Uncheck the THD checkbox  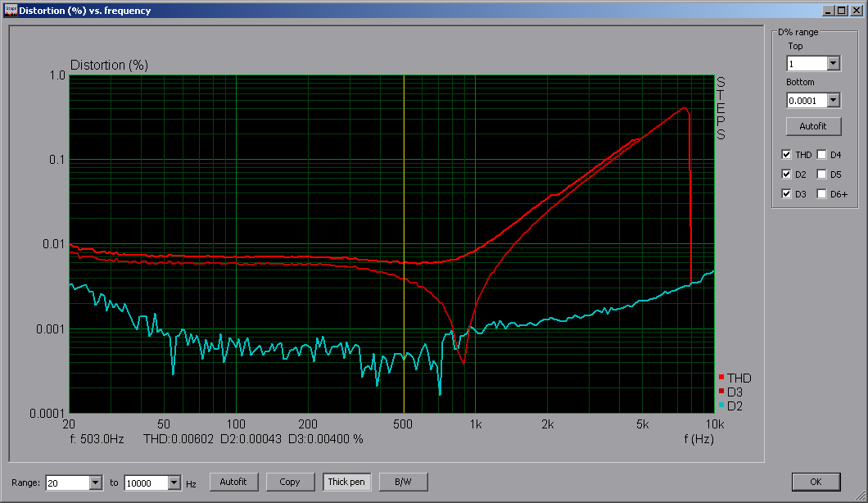pos(787,154)
